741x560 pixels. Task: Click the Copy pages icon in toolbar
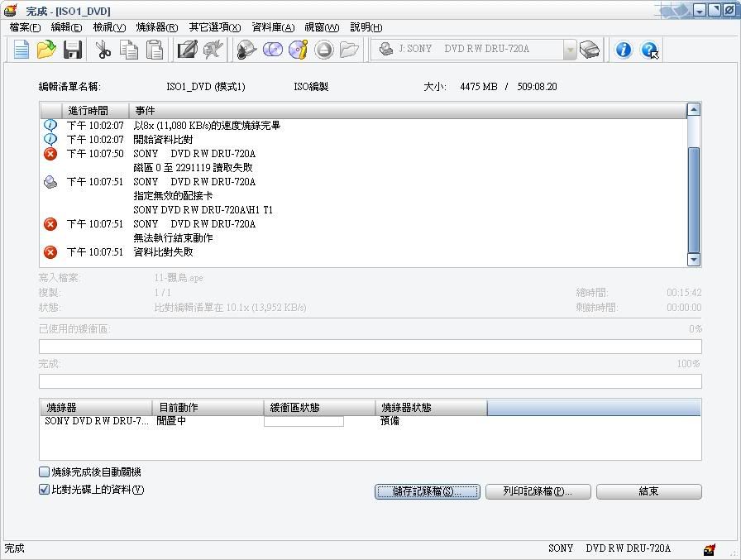pos(128,49)
